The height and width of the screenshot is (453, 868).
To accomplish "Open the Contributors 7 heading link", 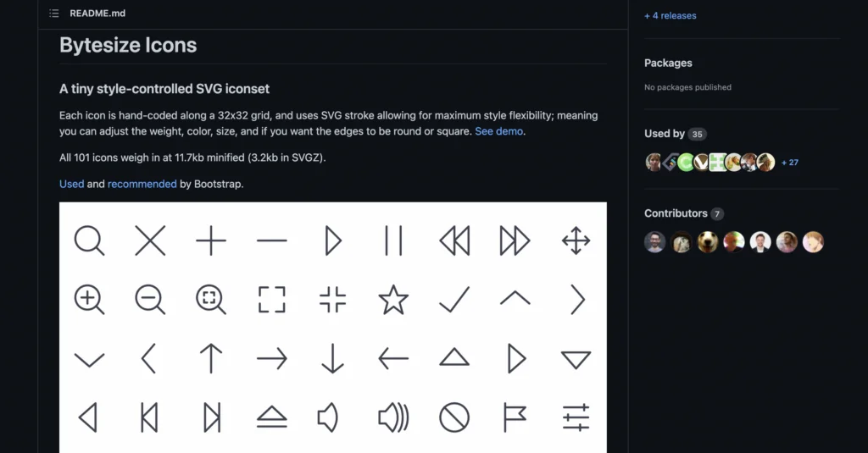I will click(684, 213).
